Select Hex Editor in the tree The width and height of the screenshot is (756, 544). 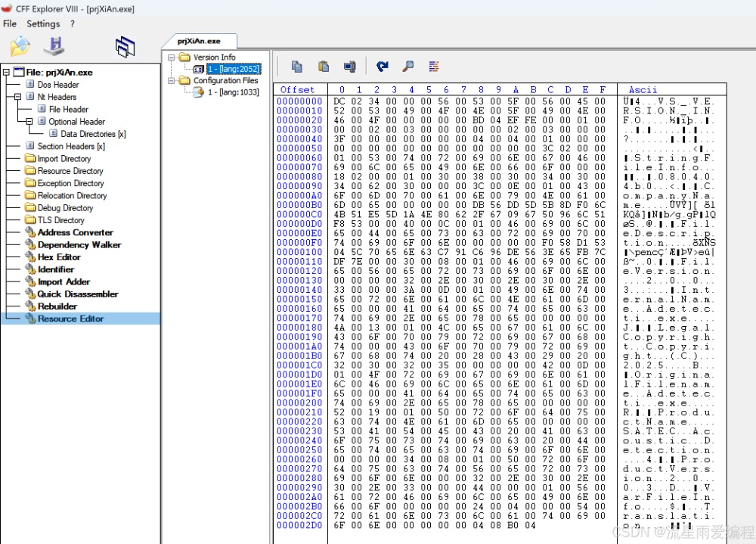click(59, 257)
